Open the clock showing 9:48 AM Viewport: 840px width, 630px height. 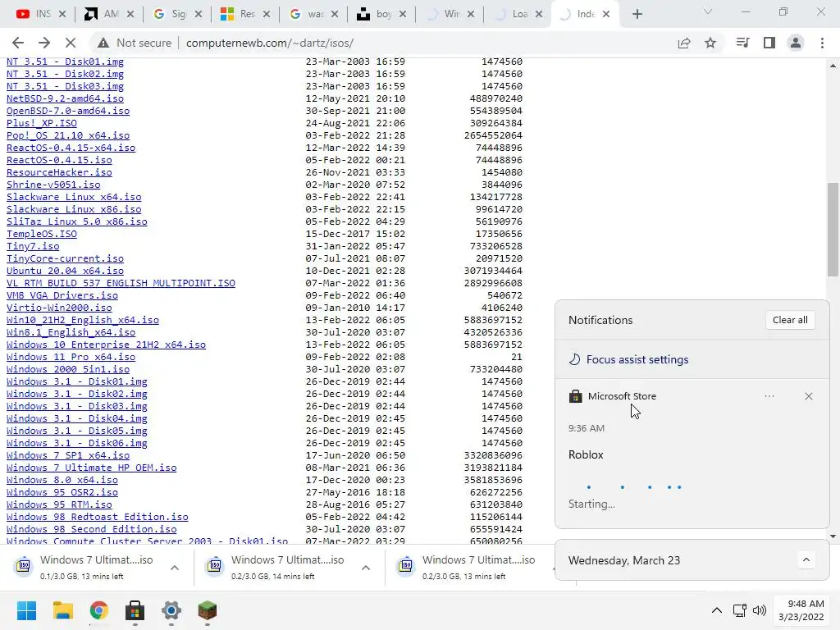[x=801, y=610]
